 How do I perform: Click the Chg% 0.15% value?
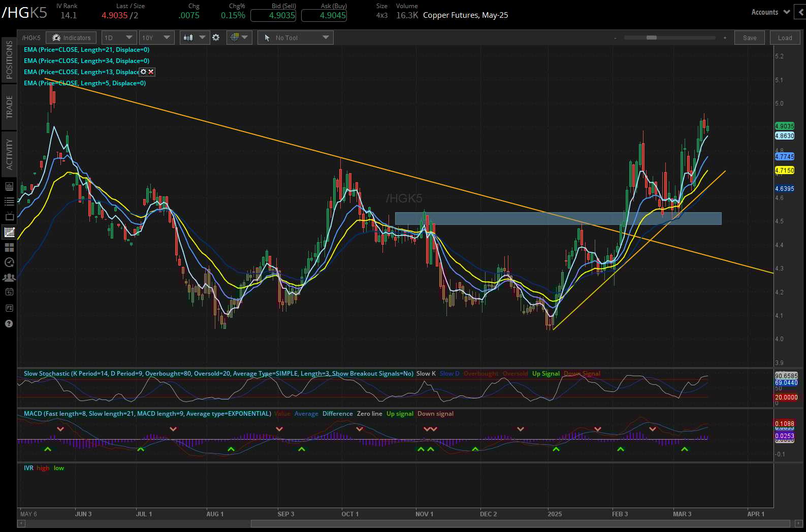click(233, 15)
